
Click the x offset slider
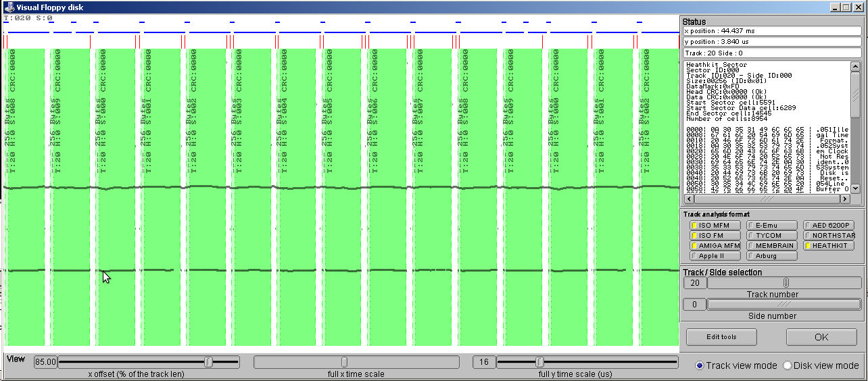coord(149,362)
